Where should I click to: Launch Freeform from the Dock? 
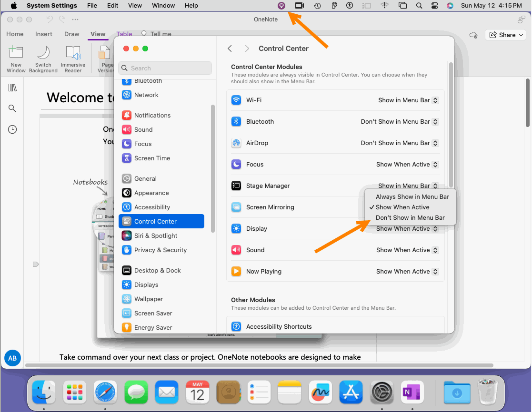click(x=321, y=392)
